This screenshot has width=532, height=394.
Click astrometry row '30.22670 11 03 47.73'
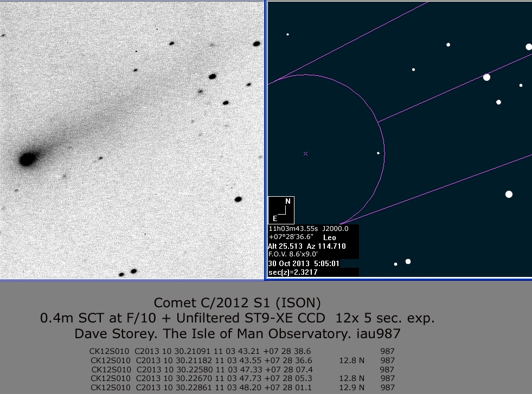242,378
